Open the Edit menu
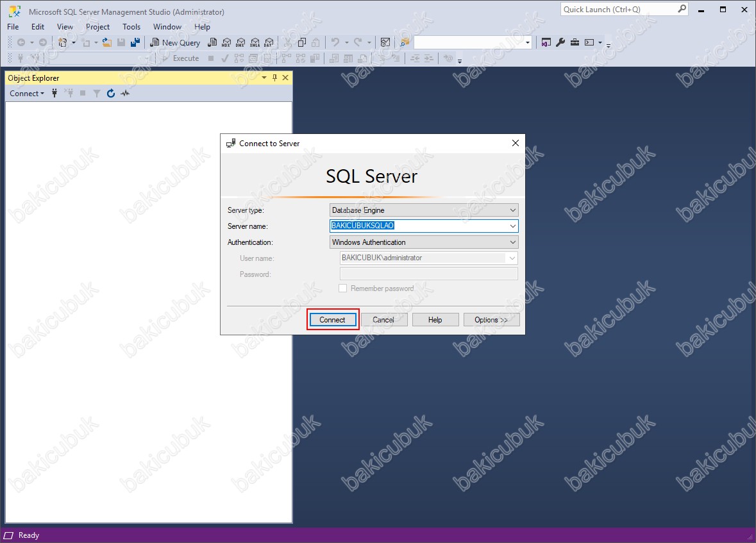Image resolution: width=756 pixels, height=543 pixels. pos(38,26)
